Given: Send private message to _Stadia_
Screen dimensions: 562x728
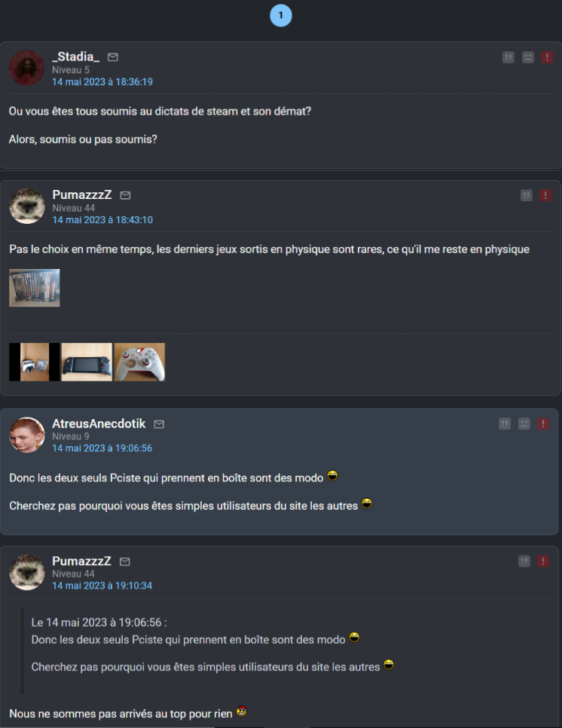Looking at the screenshot, I should [113, 57].
